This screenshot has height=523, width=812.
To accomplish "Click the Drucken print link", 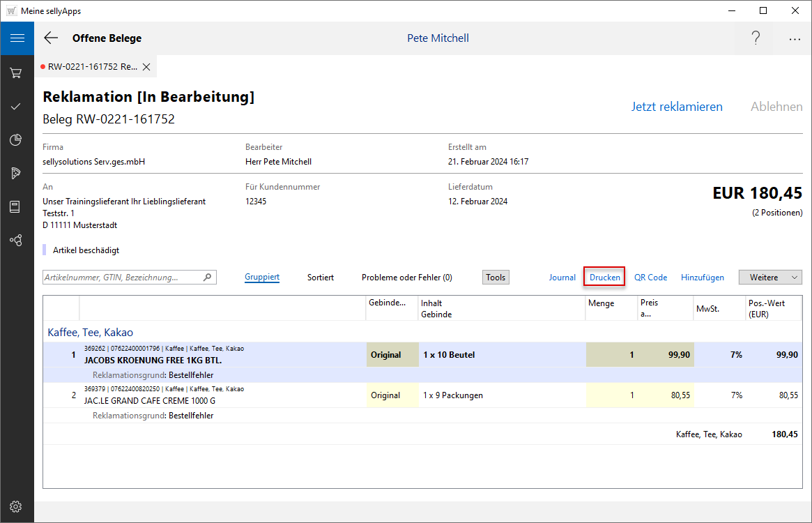I will pyautogui.click(x=604, y=278).
